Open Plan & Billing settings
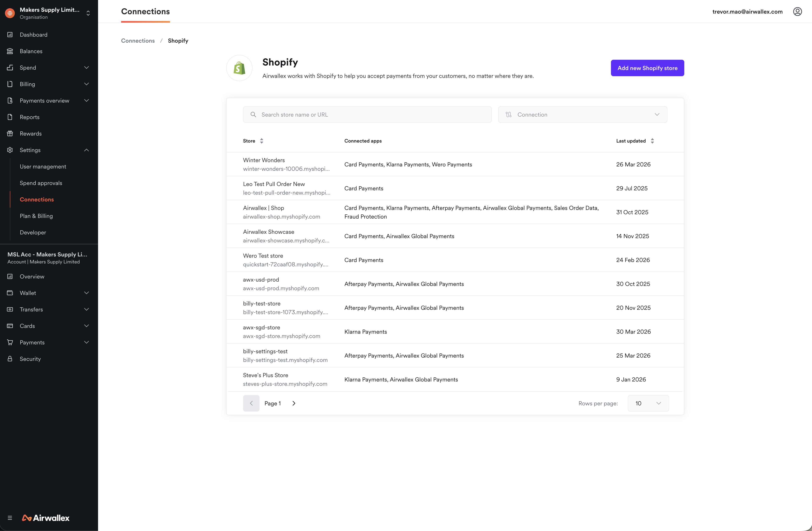 [36, 216]
